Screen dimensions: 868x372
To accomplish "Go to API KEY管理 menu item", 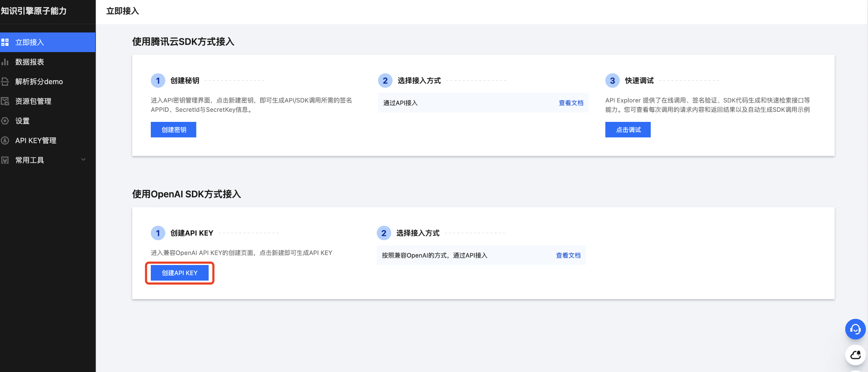I will click(36, 141).
